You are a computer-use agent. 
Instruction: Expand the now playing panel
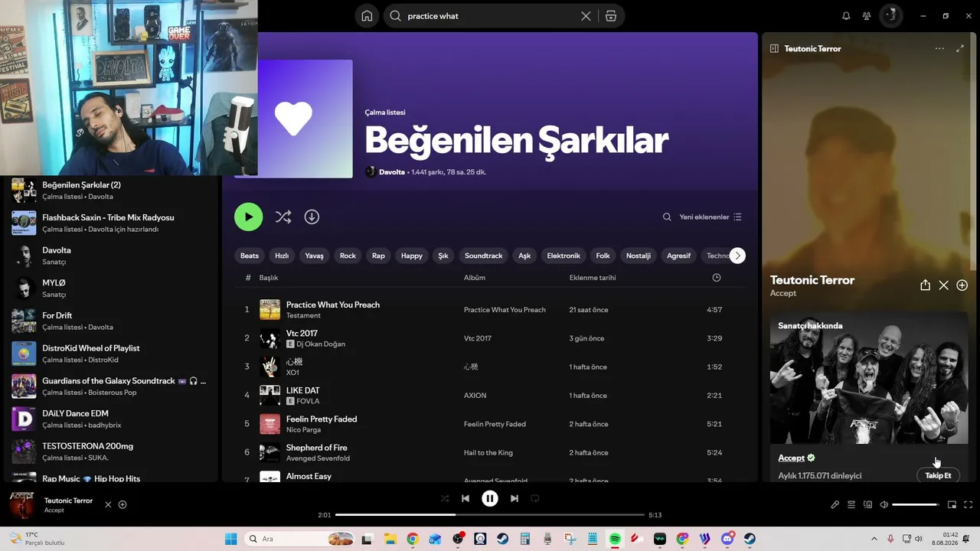click(x=960, y=48)
